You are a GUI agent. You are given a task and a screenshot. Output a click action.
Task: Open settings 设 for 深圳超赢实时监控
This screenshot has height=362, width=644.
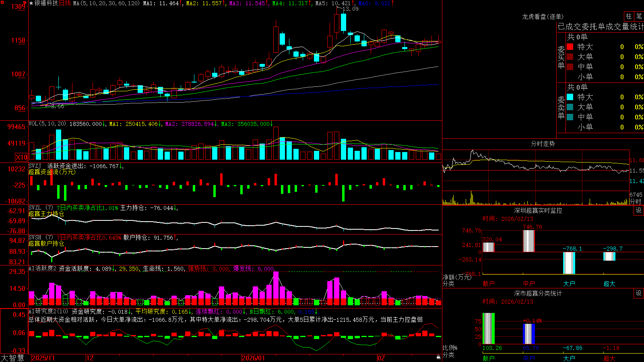[639, 210]
